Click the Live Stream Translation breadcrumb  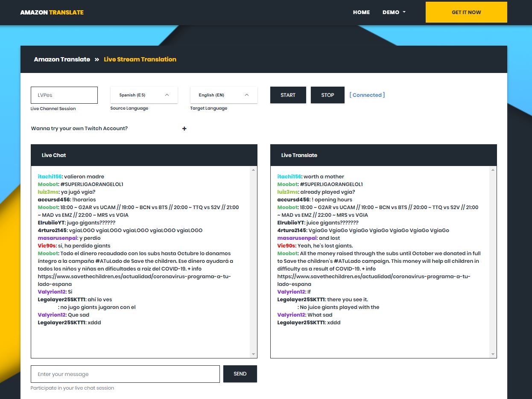coord(140,59)
